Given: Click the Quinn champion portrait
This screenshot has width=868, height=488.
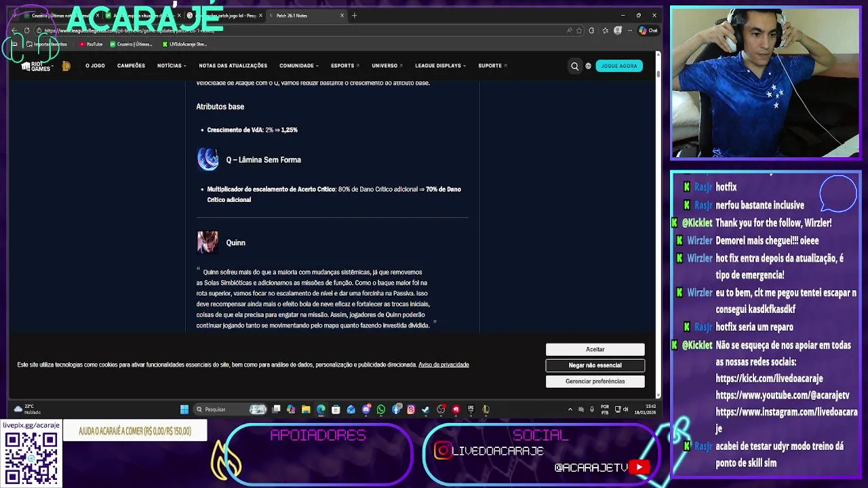Looking at the screenshot, I should 208,242.
